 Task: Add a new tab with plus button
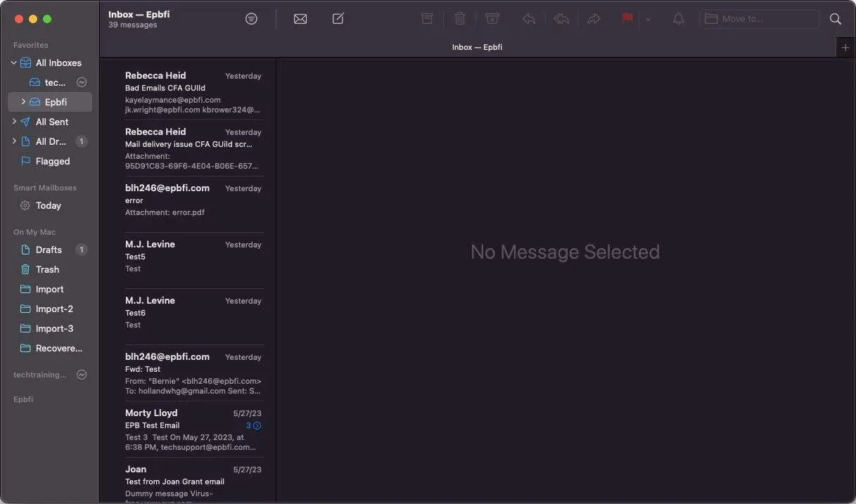(845, 47)
